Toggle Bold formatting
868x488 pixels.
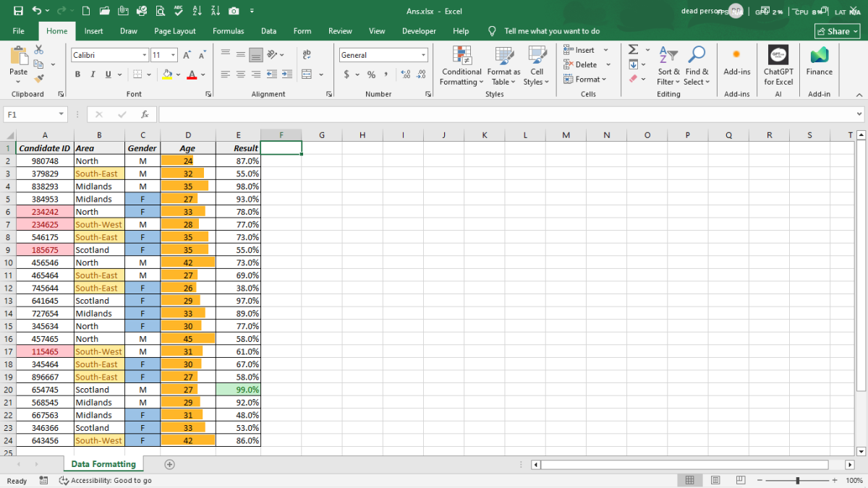(77, 74)
